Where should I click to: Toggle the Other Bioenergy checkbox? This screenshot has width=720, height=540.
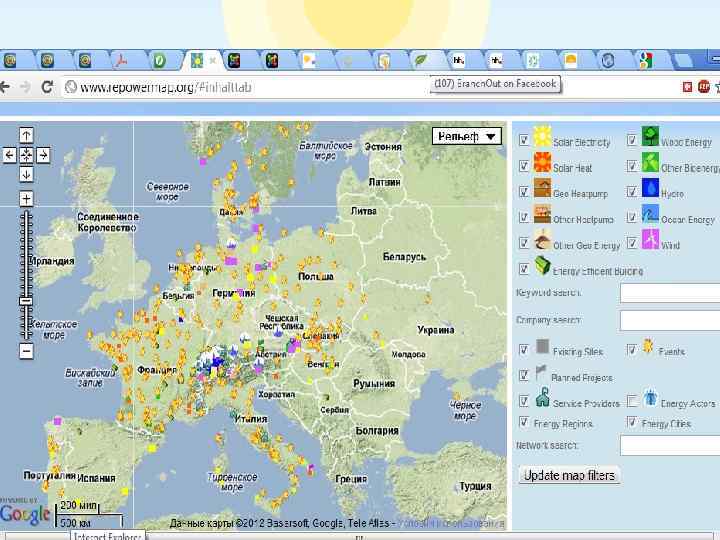coord(632,165)
